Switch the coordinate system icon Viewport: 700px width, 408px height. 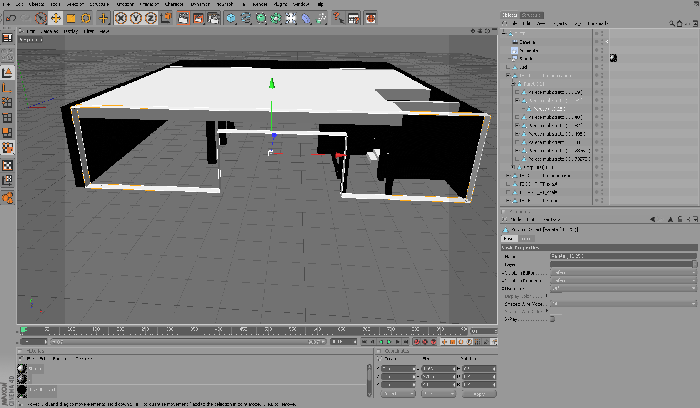(166, 18)
